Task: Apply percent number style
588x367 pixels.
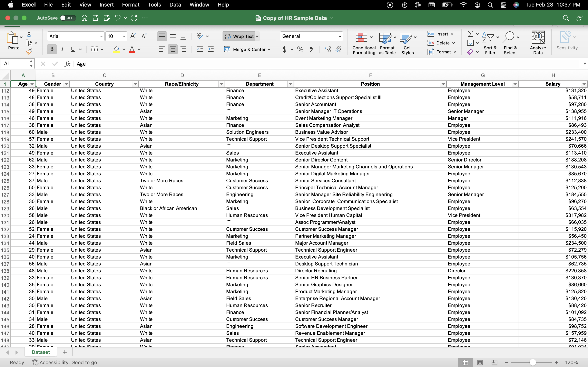Action: [x=300, y=49]
